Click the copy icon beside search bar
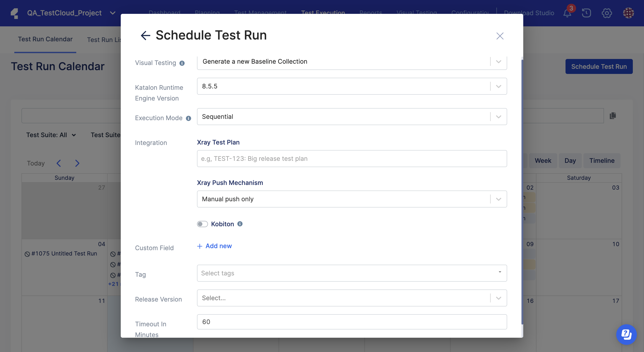644x352 pixels. coord(612,116)
